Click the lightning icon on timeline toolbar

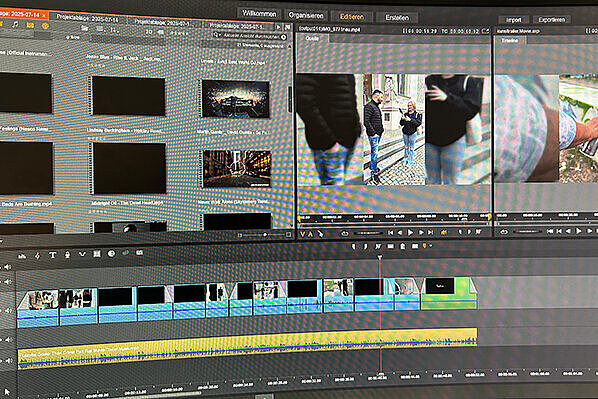(x=37, y=256)
